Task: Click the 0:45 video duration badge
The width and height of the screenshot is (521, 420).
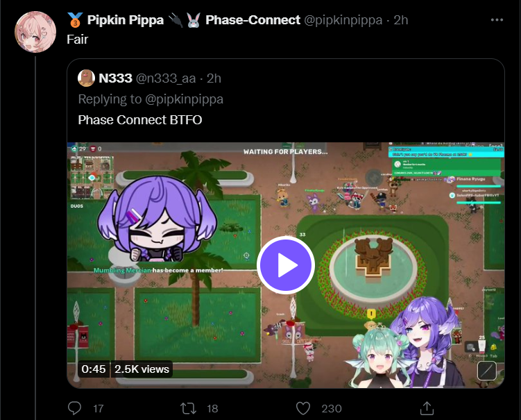Action: (94, 369)
